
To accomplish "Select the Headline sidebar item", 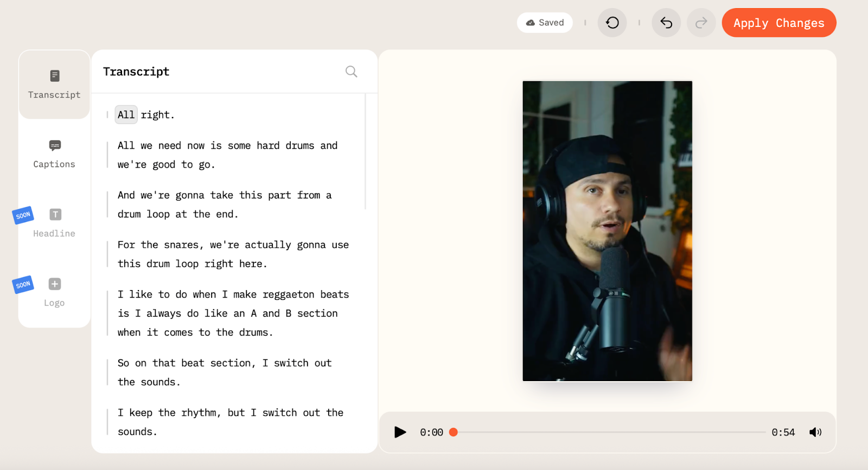I will 54,223.
